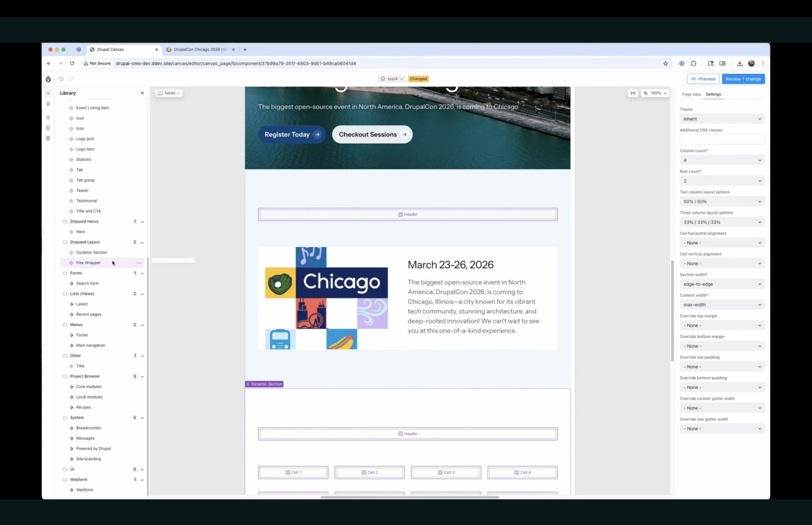This screenshot has width=812, height=525.
Task: Open the Theme inherit dropdown
Action: pos(721,119)
